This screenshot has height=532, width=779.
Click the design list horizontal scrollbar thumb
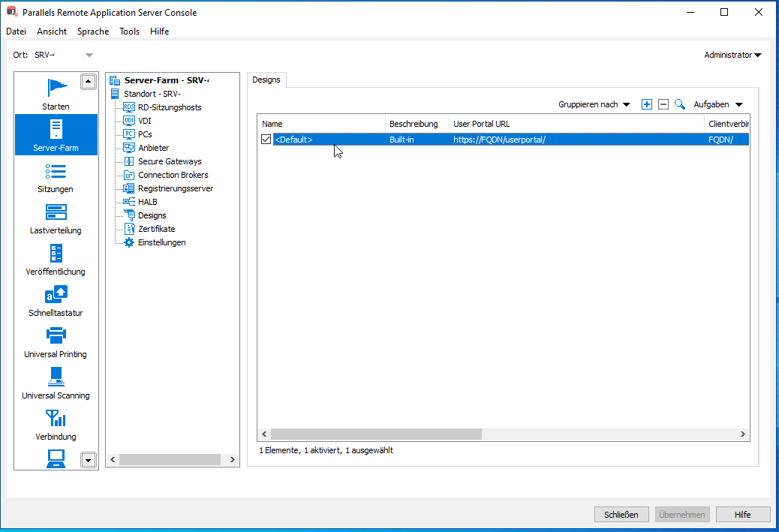[x=376, y=434]
